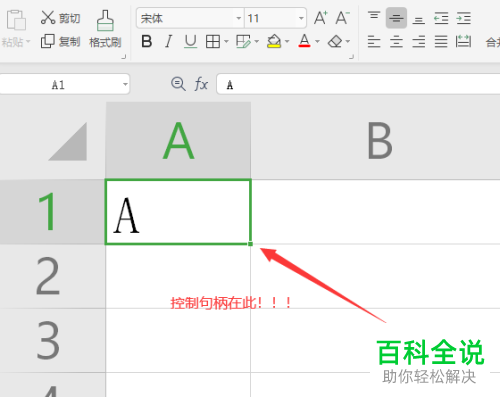
Task: Click the Select All corner triangle
Action: (68, 141)
